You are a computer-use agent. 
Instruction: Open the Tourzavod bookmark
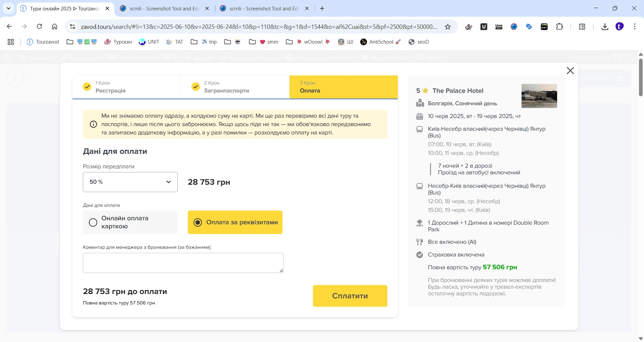pos(43,42)
